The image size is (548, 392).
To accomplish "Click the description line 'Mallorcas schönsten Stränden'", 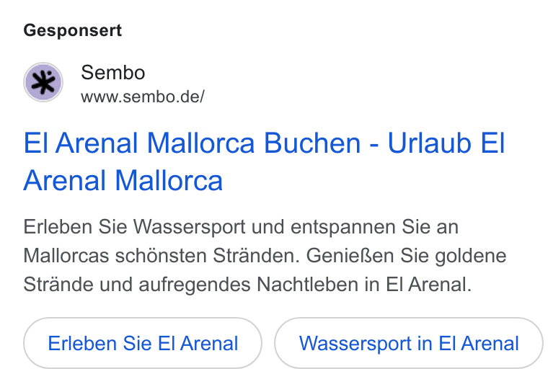I will pos(162,256).
